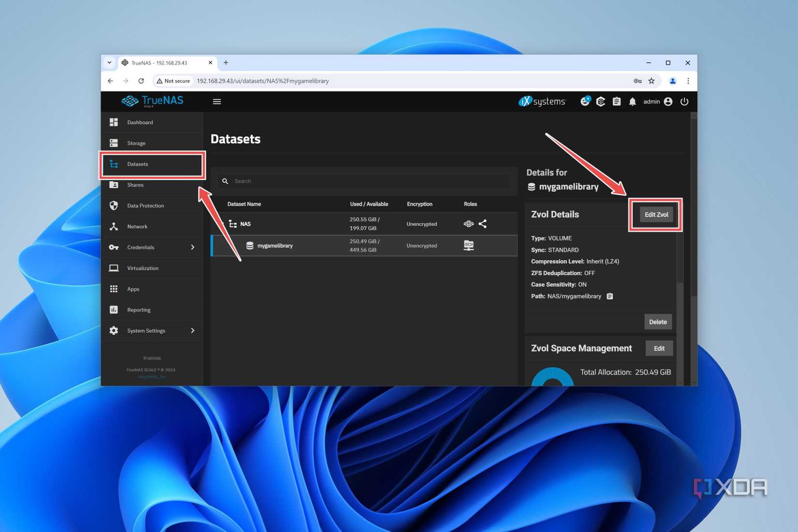Click the Dataset Name column header
Screen dimensions: 798x532
(244, 204)
